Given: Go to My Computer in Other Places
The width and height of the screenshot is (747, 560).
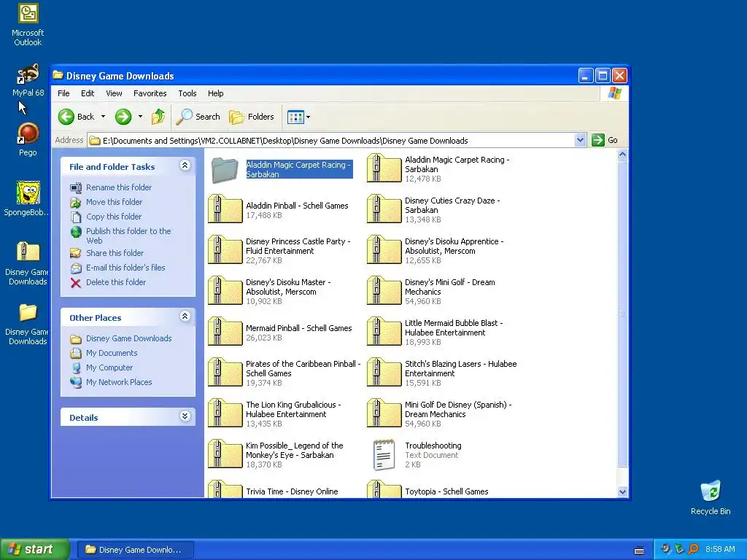Looking at the screenshot, I should point(109,367).
